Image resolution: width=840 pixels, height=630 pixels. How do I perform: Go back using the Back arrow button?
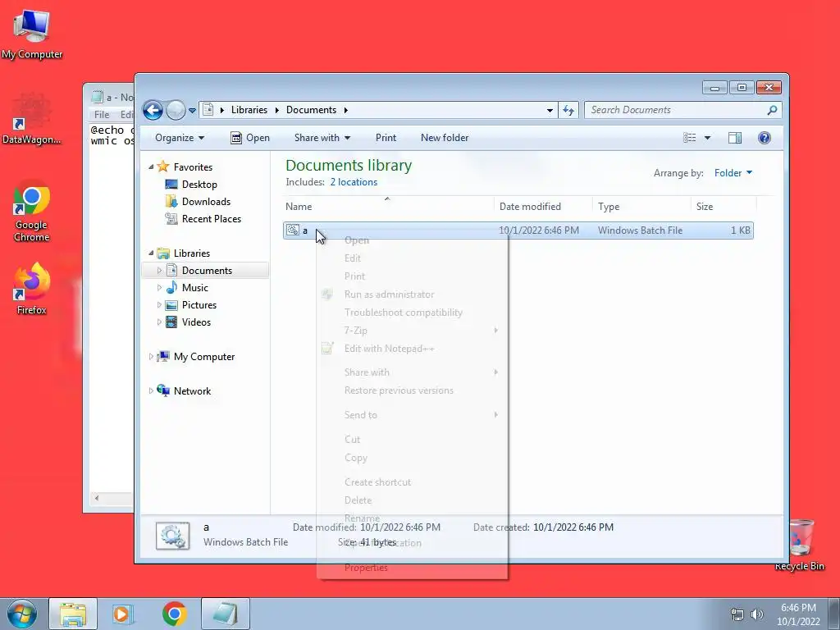coord(153,111)
